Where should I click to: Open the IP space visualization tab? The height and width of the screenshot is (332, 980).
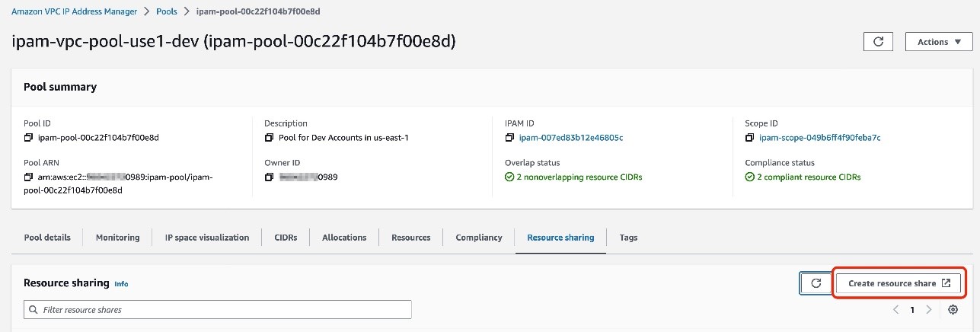[x=207, y=238]
